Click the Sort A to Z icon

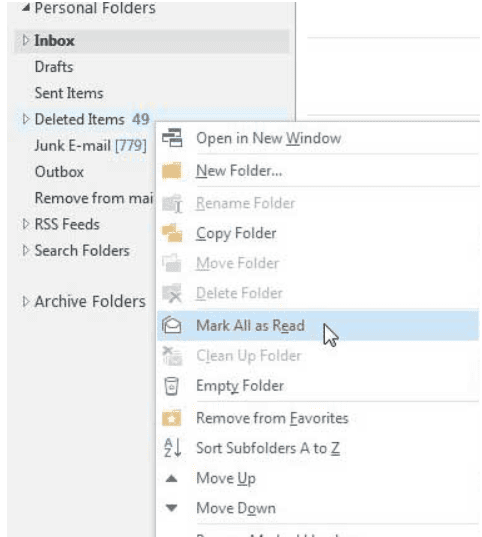click(172, 448)
